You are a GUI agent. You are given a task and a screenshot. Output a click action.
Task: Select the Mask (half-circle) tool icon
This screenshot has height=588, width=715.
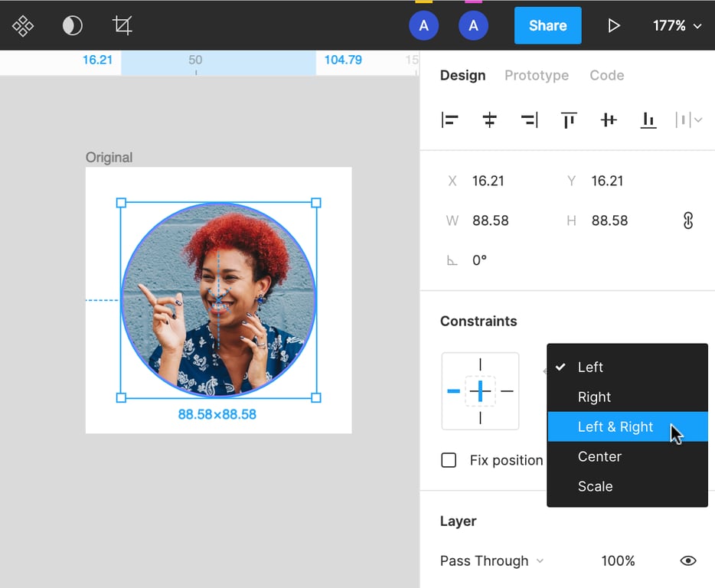coord(72,26)
